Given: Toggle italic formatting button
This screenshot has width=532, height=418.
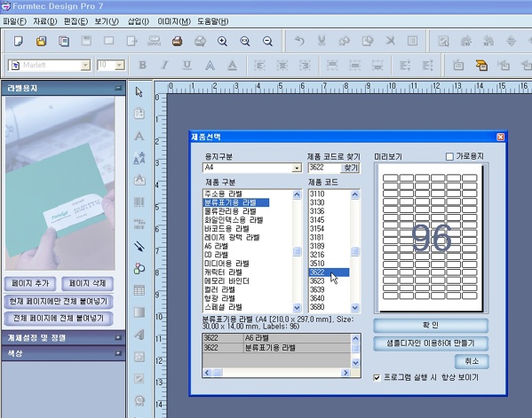Looking at the screenshot, I should pos(164,65).
